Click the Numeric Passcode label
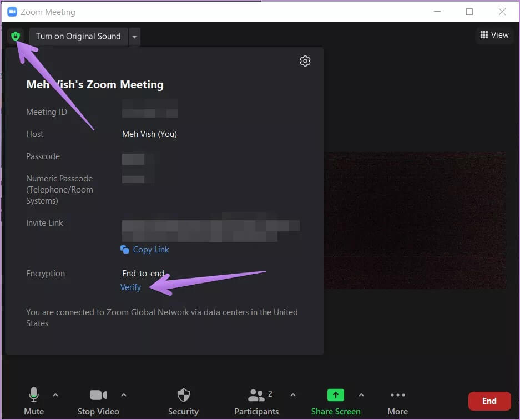This screenshot has width=520, height=420. pos(60,190)
